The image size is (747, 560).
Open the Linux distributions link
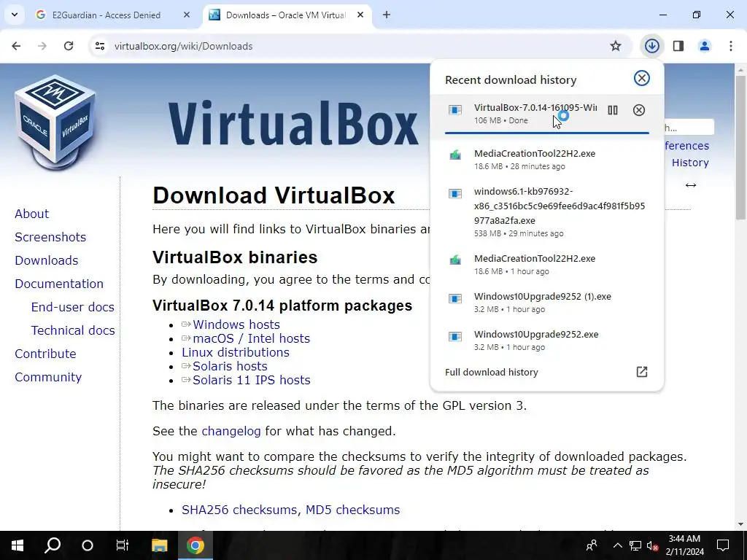pyautogui.click(x=236, y=352)
